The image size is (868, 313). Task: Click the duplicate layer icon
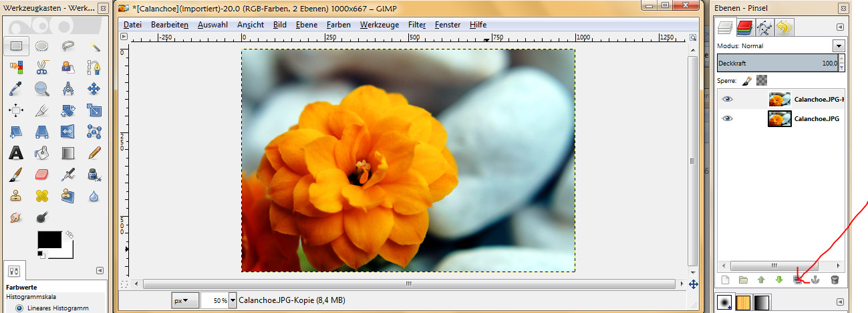click(x=797, y=280)
